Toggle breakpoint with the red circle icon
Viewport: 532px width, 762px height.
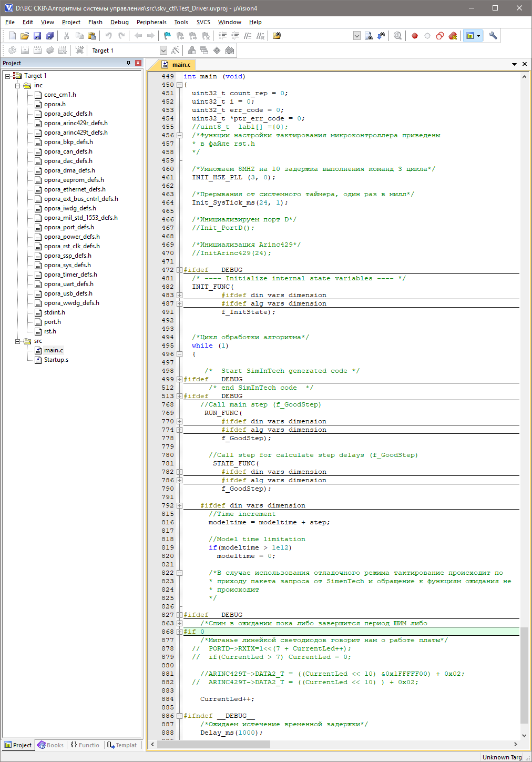[x=415, y=36]
